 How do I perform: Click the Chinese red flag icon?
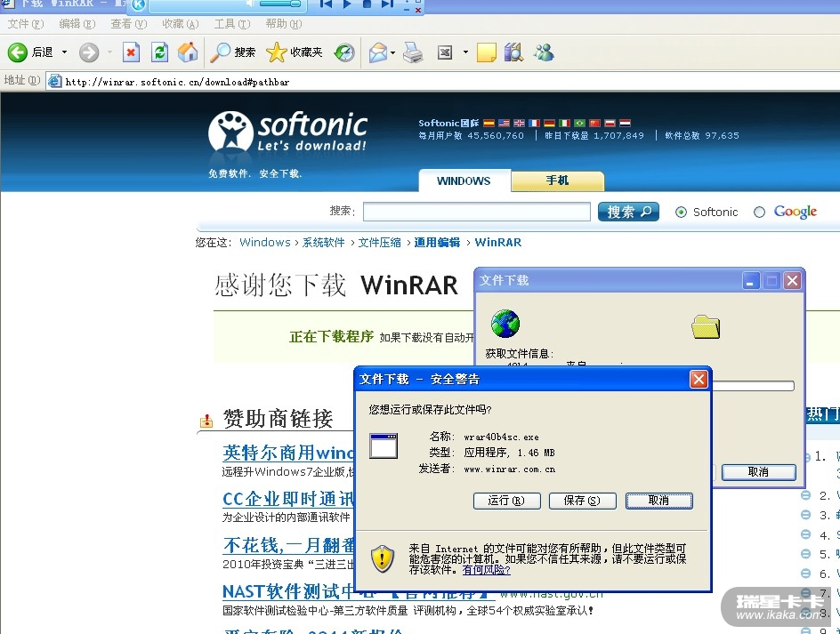(594, 124)
